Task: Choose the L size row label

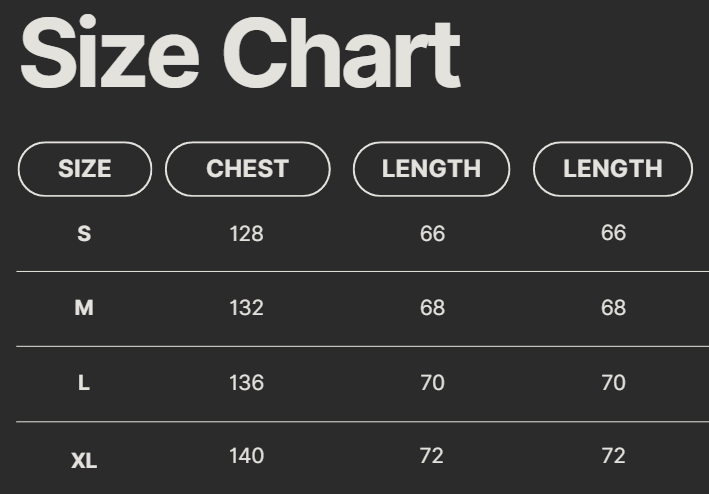Action: tap(84, 383)
